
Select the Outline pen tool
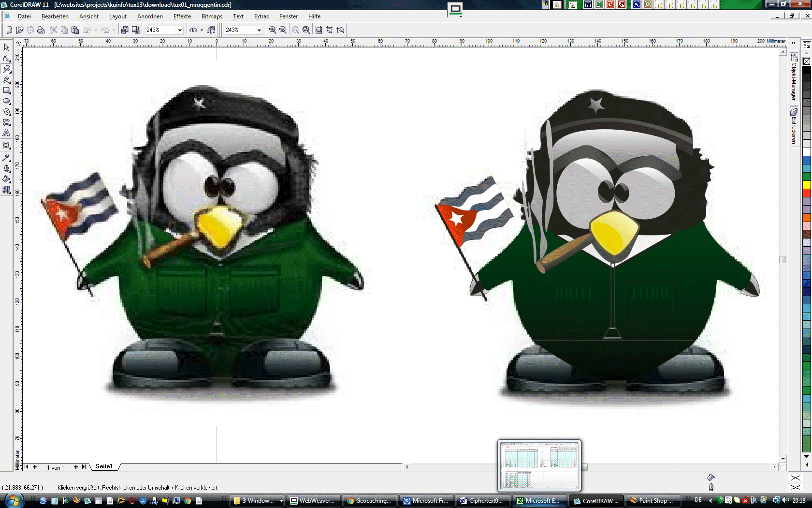(6, 168)
